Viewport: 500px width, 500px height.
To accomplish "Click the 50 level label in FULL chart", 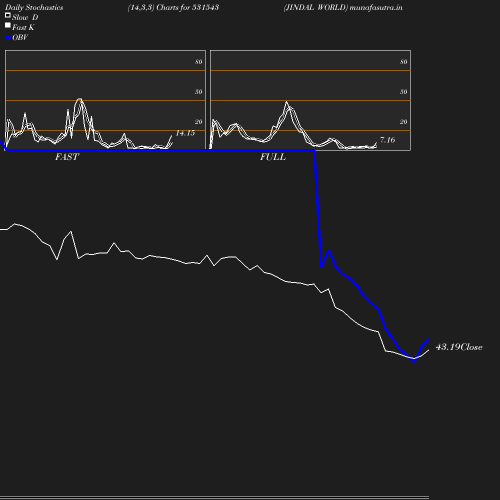I will [404, 92].
